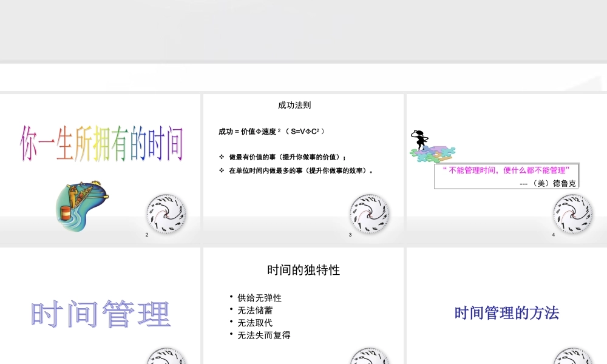Click the bullet 无法取代
This screenshot has width=607, height=364.
255,323
